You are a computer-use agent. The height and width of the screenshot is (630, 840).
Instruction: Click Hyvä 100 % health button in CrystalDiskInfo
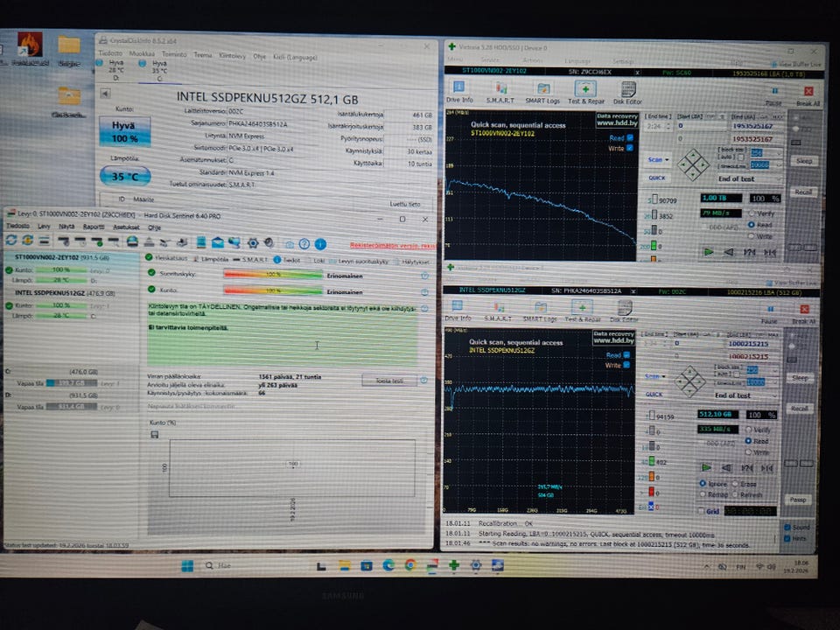124,132
